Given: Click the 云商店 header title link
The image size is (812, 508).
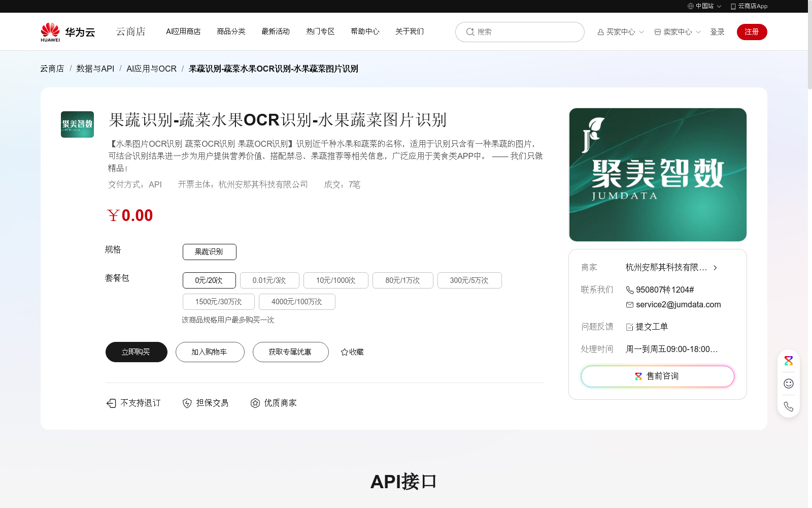Looking at the screenshot, I should 131,31.
